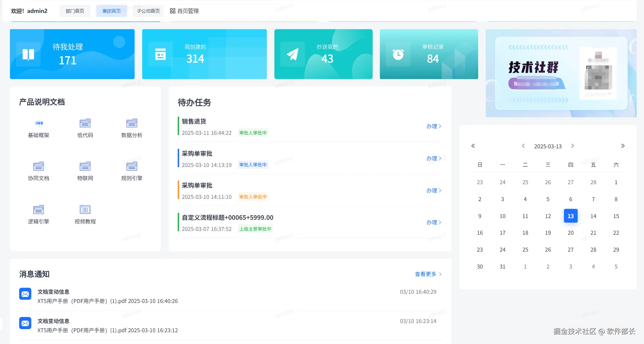The height and width of the screenshot is (344, 644).
Task: Open the 物联网 document icon
Action: point(85,166)
